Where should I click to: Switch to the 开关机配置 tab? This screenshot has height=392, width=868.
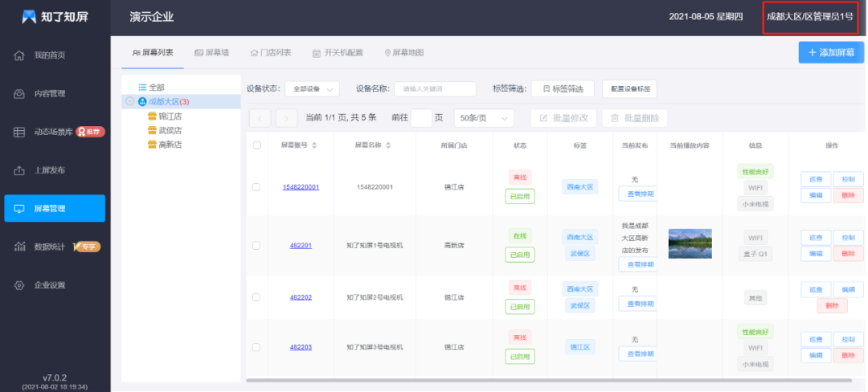338,53
